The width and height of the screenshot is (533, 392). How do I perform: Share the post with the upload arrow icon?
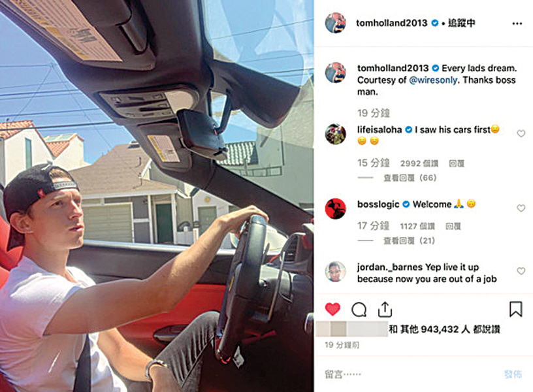pyautogui.click(x=385, y=309)
